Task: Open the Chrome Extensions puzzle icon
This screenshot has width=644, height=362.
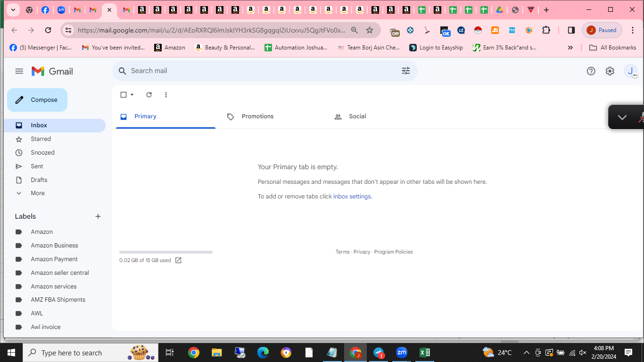Action: (x=546, y=30)
